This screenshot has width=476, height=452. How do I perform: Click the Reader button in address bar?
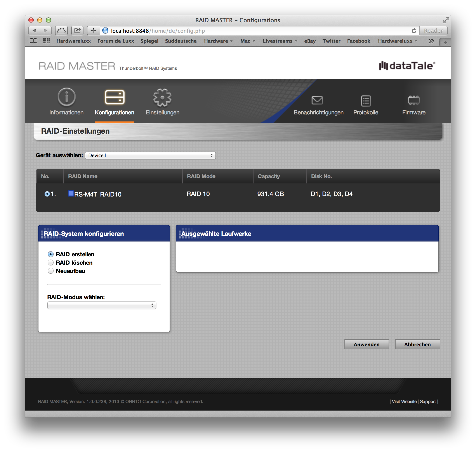(433, 31)
